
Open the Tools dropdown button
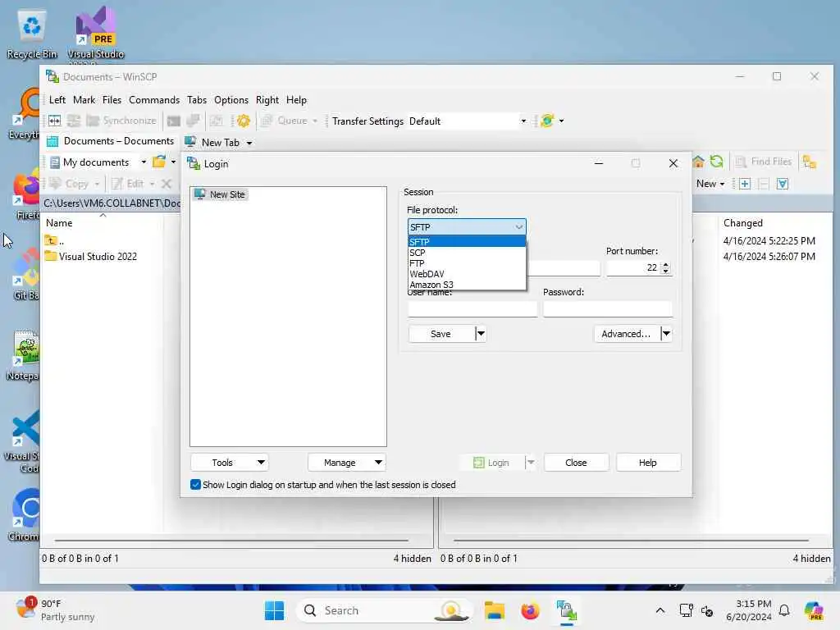click(230, 463)
